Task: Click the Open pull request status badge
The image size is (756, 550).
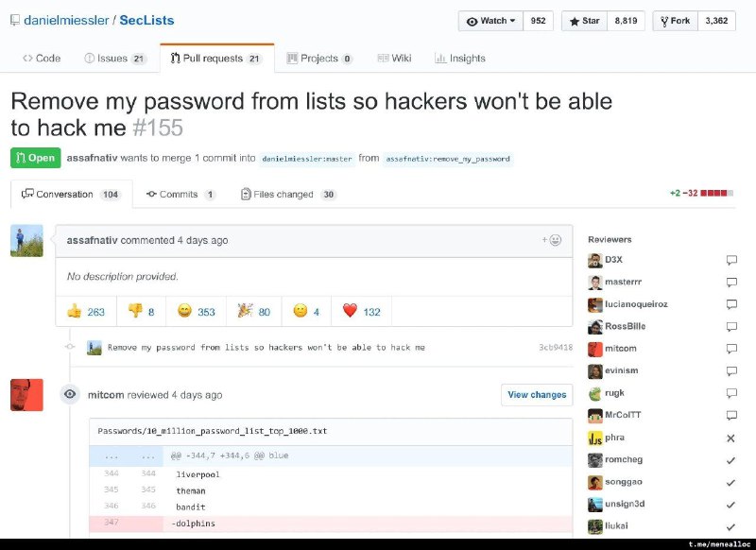Action: click(36, 158)
